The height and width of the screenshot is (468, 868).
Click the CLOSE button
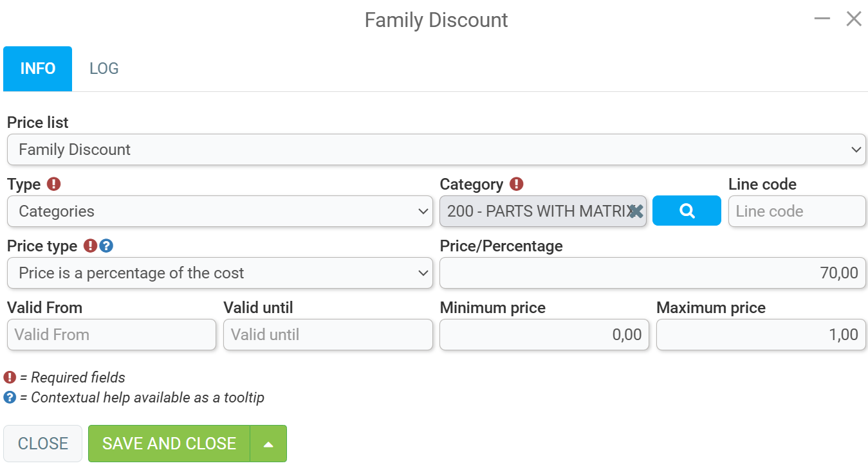click(x=43, y=444)
